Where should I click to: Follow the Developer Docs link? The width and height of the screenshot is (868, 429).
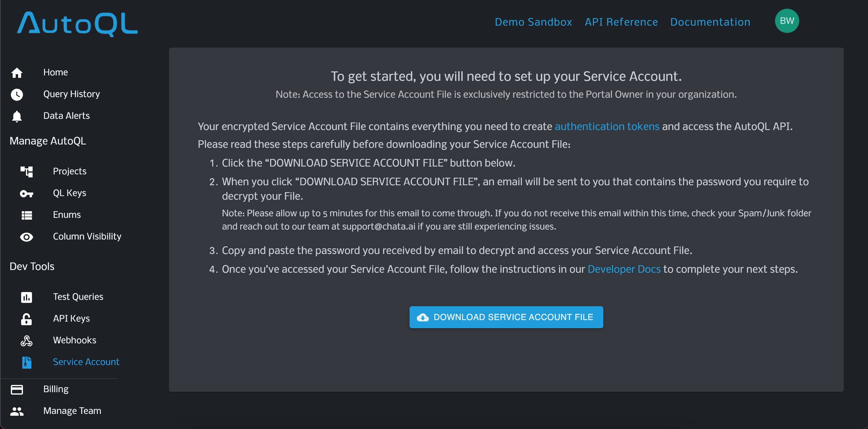(x=624, y=269)
